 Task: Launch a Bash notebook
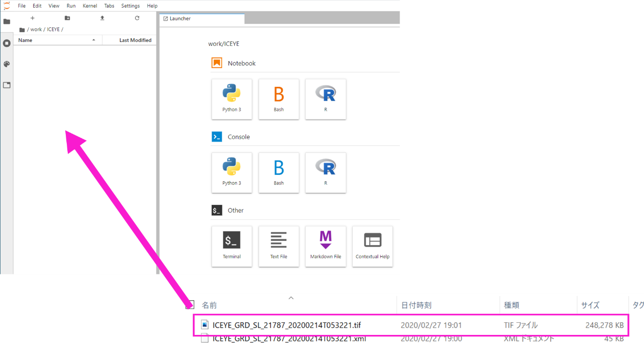(279, 99)
